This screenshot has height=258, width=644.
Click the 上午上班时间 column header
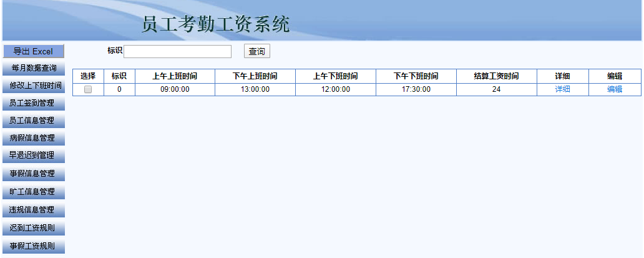[x=175, y=76]
